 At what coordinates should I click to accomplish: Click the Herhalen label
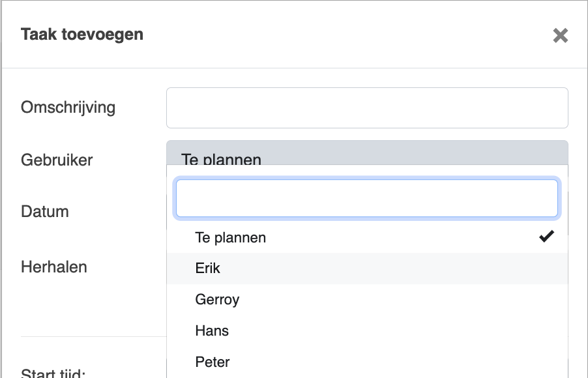(x=53, y=267)
